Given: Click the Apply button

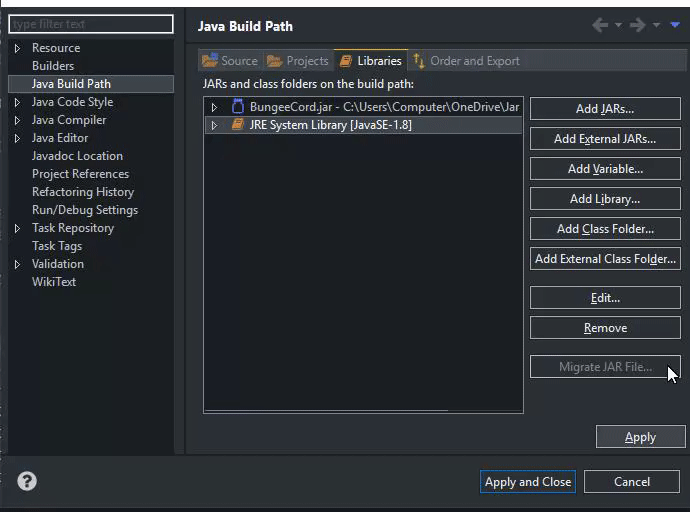Looking at the screenshot, I should 640,437.
